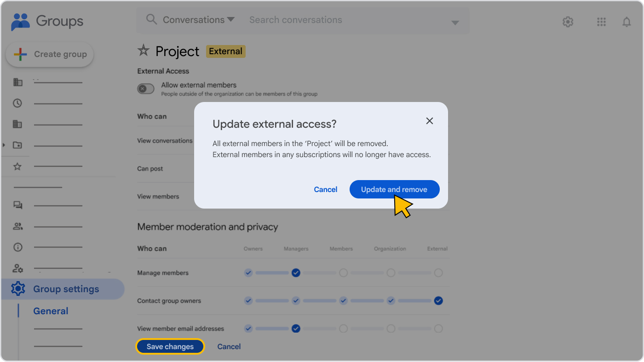Expand search options arrow in search bar
644x362 pixels.
[x=455, y=23]
